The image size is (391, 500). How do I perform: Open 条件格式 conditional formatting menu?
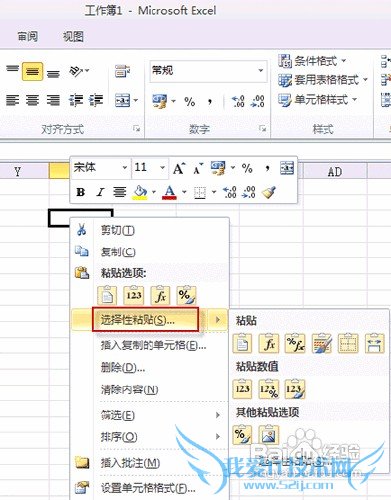pos(312,61)
